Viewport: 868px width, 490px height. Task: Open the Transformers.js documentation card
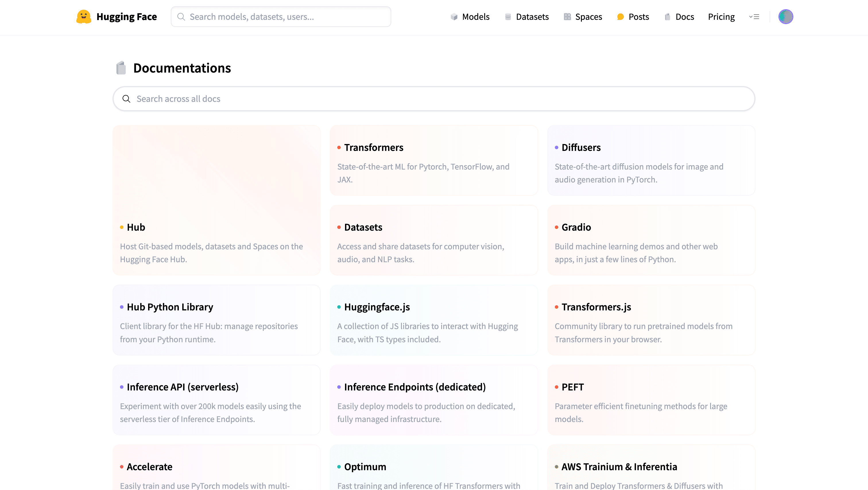(651, 320)
